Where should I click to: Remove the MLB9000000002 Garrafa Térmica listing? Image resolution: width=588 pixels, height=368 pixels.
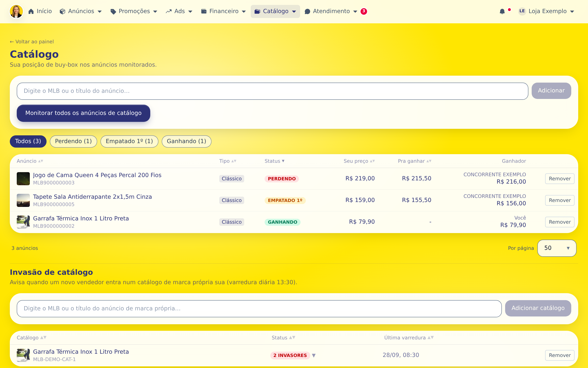560,222
